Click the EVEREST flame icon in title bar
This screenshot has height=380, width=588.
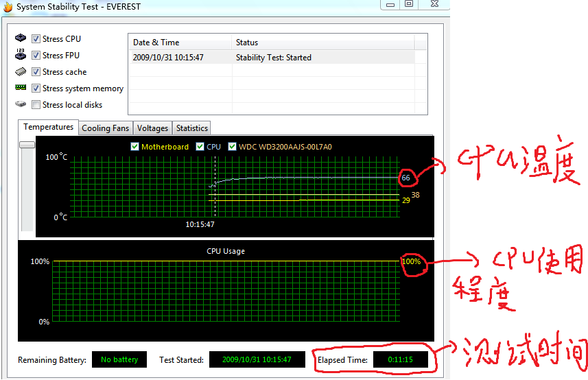[8, 7]
